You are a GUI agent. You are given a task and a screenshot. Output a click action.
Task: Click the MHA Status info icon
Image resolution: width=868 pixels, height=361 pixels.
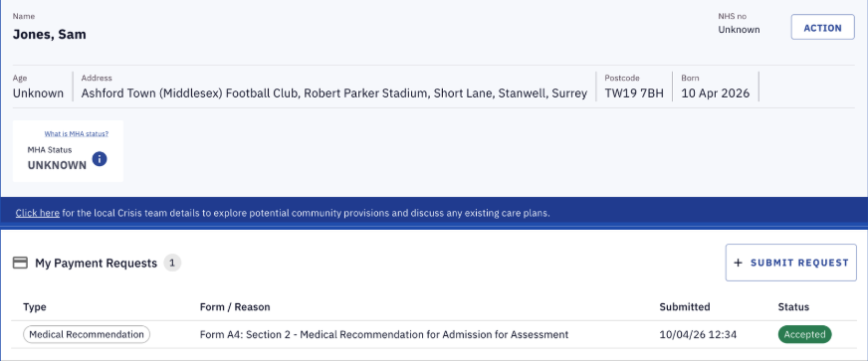[100, 159]
